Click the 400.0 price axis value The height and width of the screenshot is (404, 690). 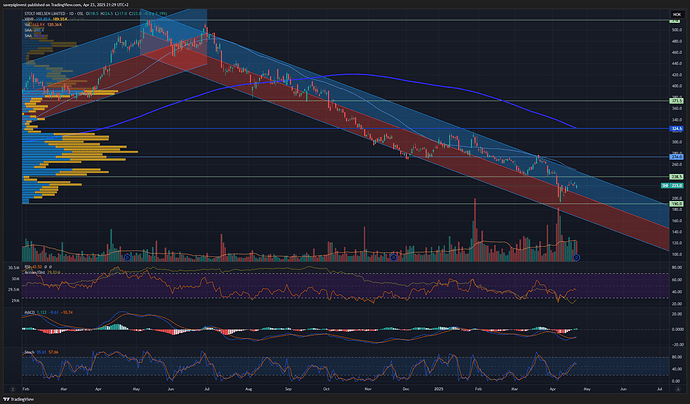tap(676, 86)
